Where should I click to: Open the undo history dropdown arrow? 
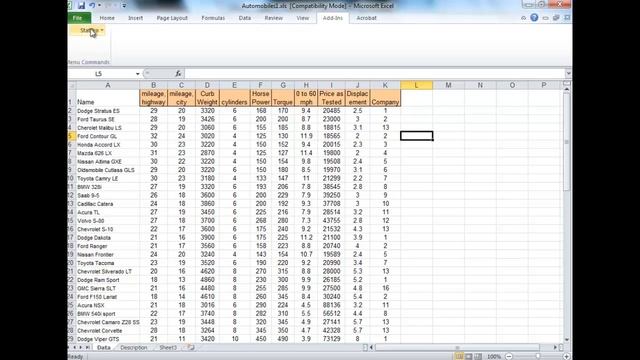pyautogui.click(x=99, y=6)
